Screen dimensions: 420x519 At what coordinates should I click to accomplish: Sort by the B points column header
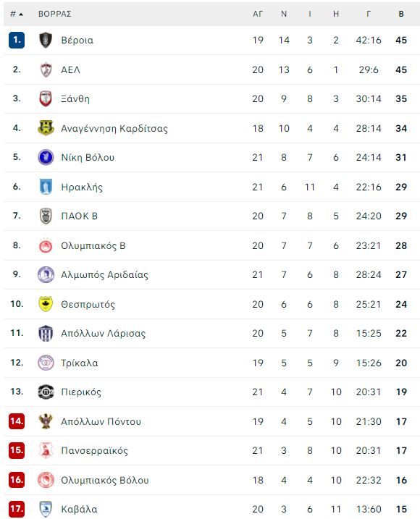tap(401, 14)
